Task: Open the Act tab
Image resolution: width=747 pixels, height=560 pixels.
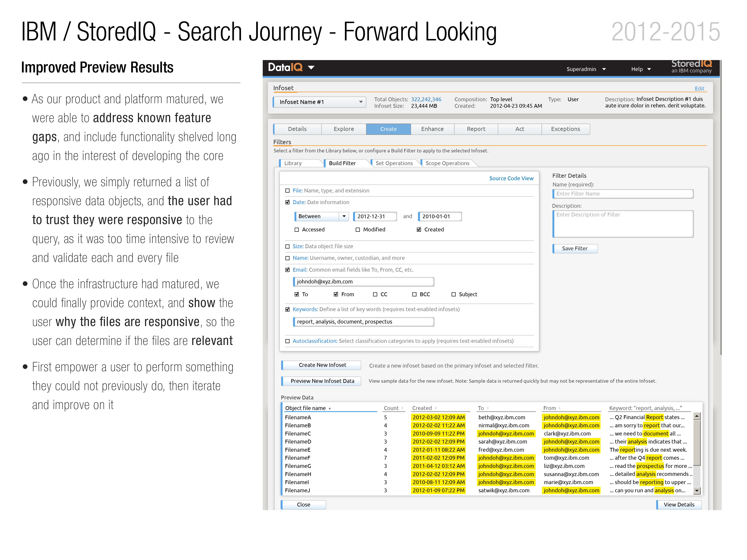Action: coord(520,129)
